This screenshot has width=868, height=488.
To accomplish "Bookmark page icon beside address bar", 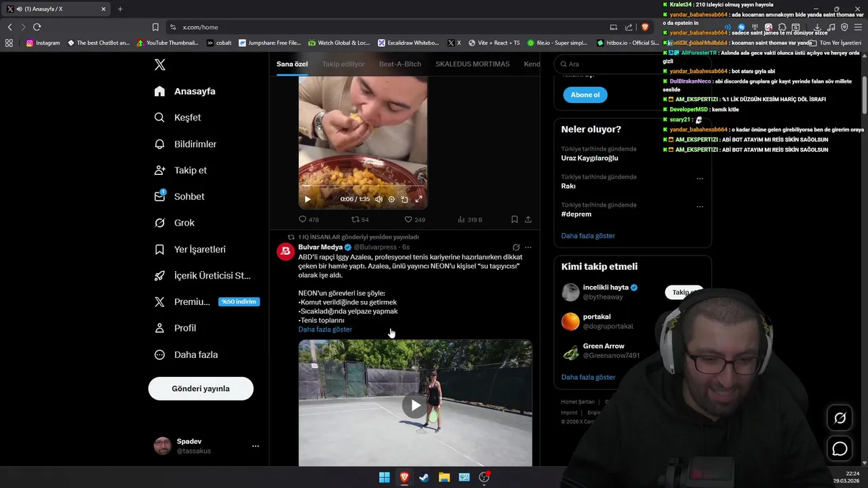I will click(155, 27).
